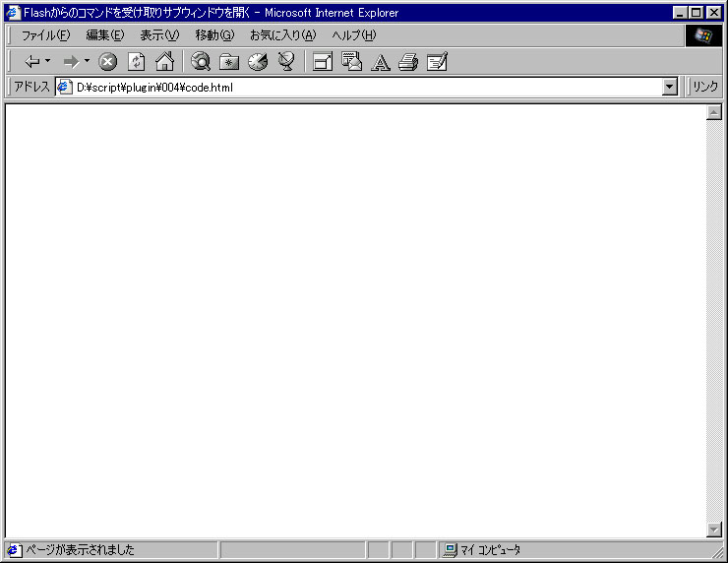Viewport: 728px width, 563px height.
Task: Click the resize grip in the status bar corner
Action: tap(717, 552)
